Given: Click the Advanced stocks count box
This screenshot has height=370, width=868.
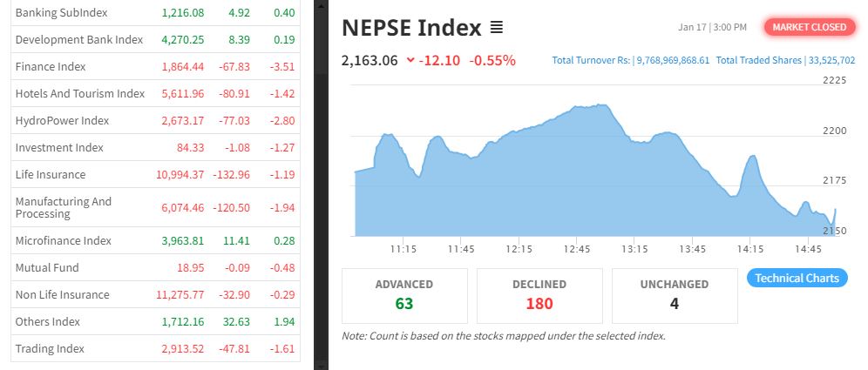Looking at the screenshot, I should pos(403,295).
